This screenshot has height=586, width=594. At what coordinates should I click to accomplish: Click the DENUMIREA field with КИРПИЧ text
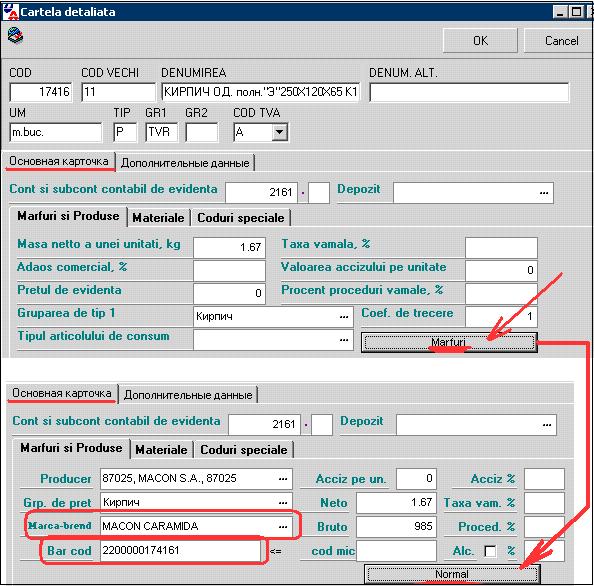[x=261, y=92]
